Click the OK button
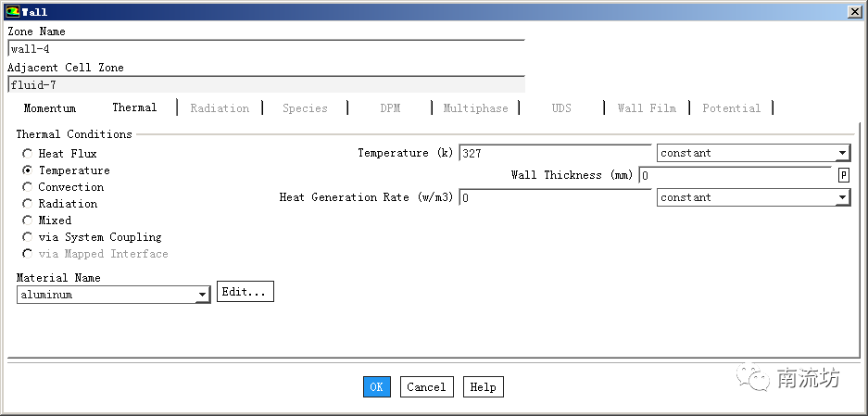 point(376,387)
